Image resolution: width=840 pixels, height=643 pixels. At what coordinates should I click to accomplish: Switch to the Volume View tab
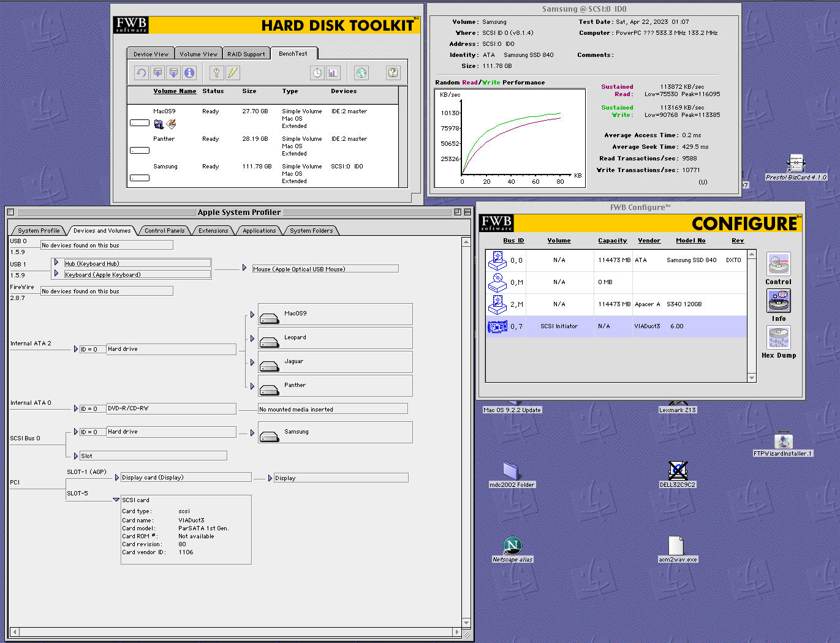point(199,54)
